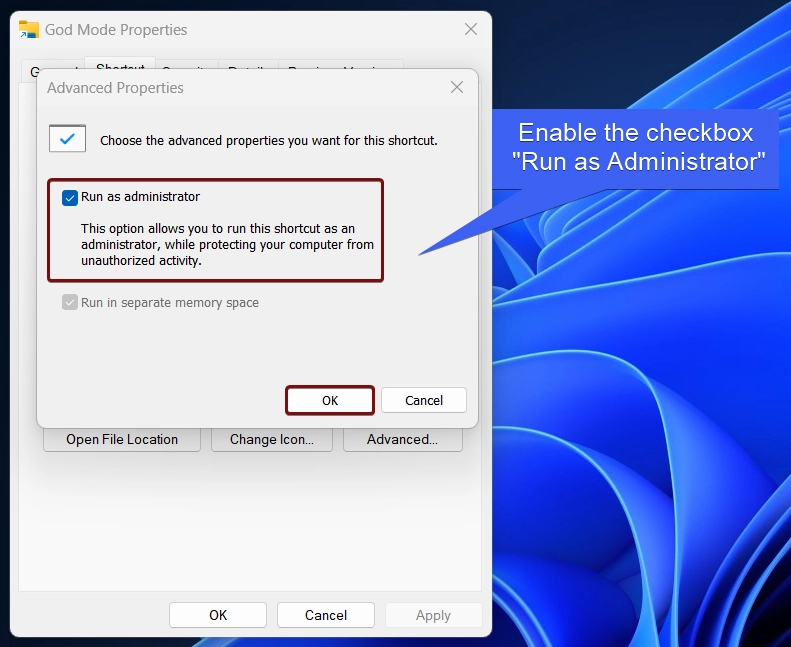The width and height of the screenshot is (791, 647).
Task: Click Cancel in God Mode Properties window
Action: click(x=326, y=615)
